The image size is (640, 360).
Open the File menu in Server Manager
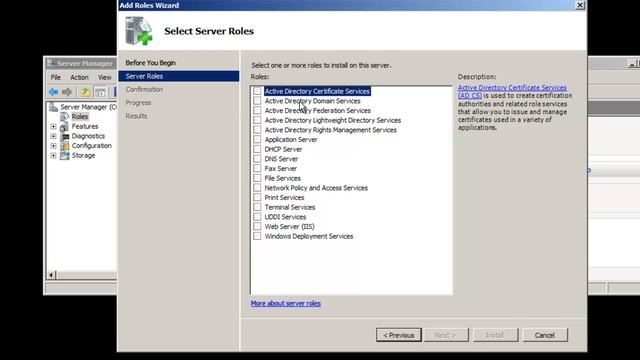(x=56, y=77)
